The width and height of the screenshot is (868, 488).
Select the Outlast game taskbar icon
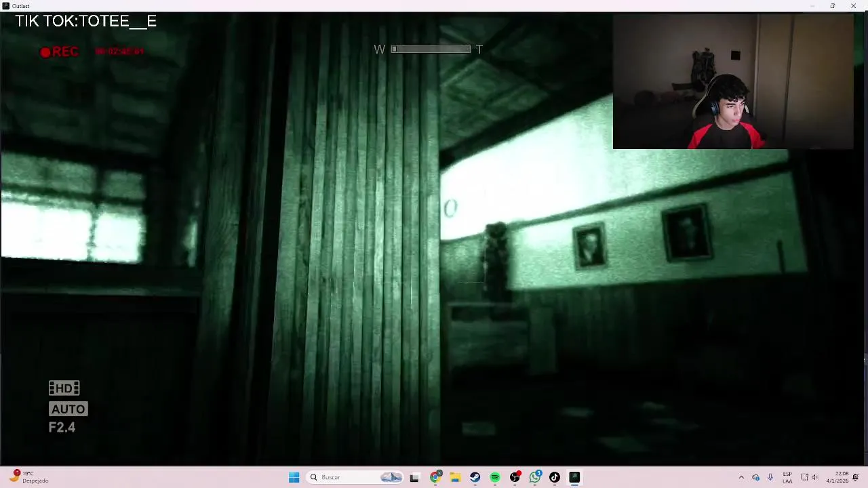tap(574, 477)
